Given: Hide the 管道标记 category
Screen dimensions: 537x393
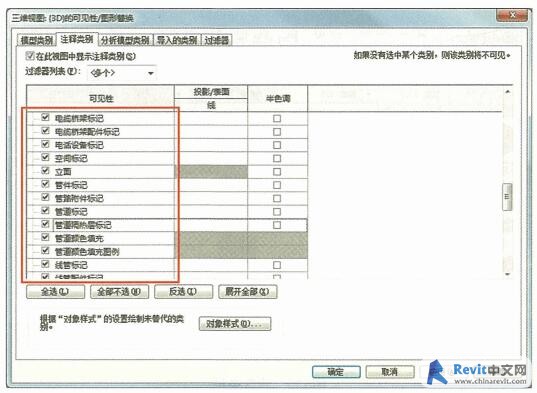Looking at the screenshot, I should [45, 211].
